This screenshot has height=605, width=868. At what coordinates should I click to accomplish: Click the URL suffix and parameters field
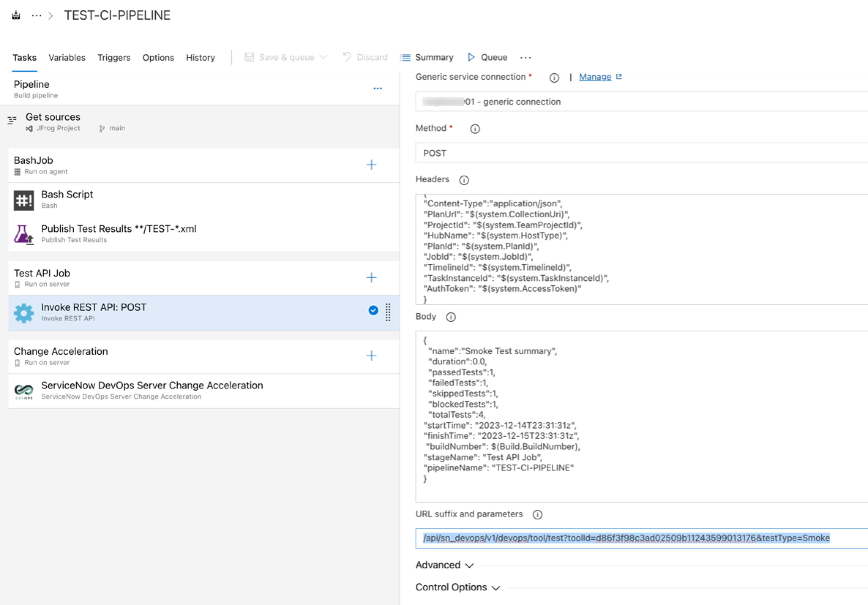click(642, 538)
